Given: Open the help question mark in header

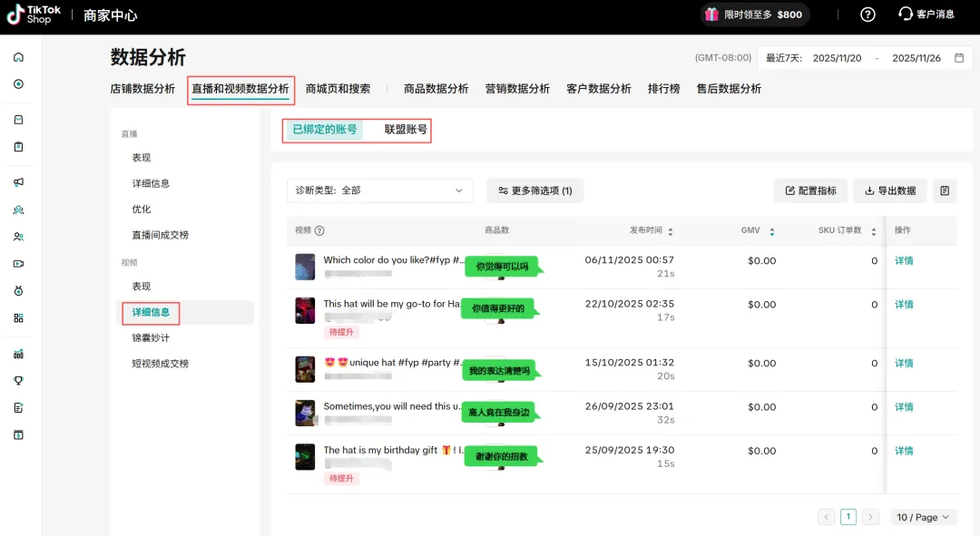Looking at the screenshot, I should click(867, 15).
